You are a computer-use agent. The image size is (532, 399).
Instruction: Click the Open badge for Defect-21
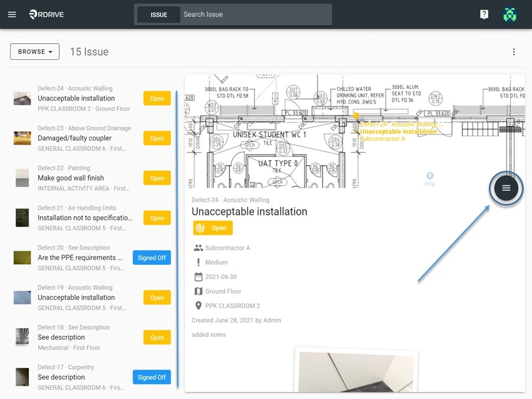[157, 218]
